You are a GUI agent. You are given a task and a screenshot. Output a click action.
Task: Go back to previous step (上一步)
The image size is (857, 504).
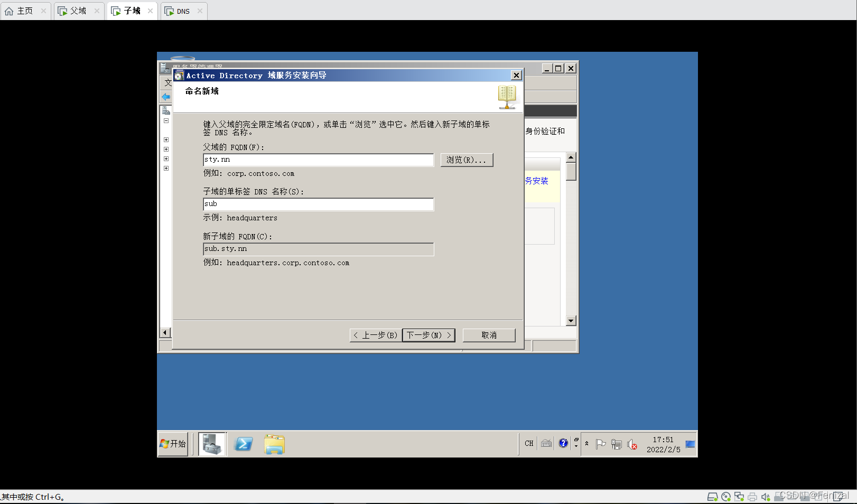coord(376,335)
